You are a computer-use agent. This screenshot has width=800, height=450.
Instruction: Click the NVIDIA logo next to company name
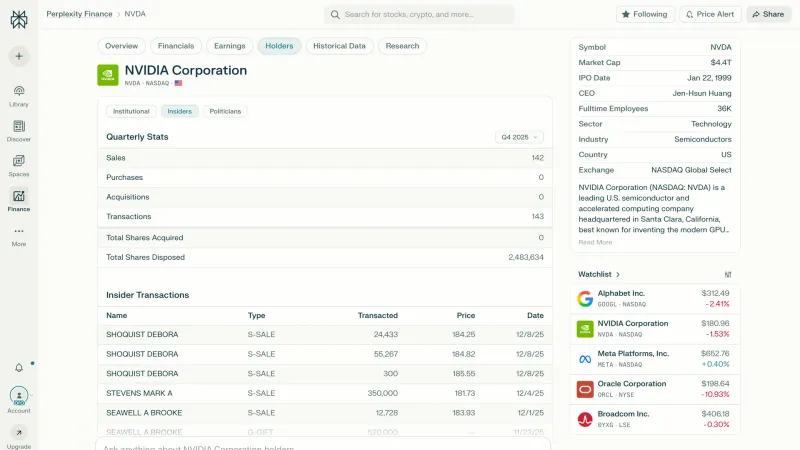tap(108, 75)
